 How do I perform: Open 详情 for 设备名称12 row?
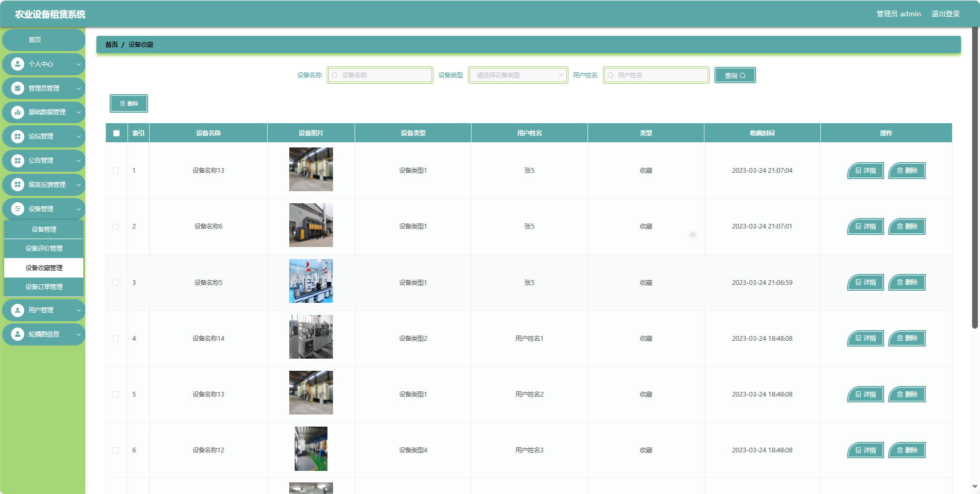point(865,450)
